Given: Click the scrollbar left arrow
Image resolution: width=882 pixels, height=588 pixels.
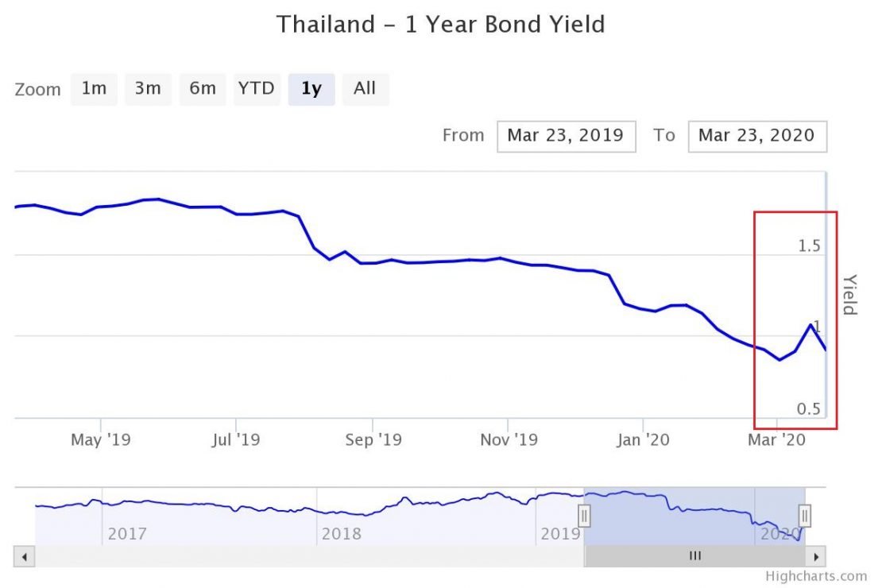Looking at the screenshot, I should 23,556.
